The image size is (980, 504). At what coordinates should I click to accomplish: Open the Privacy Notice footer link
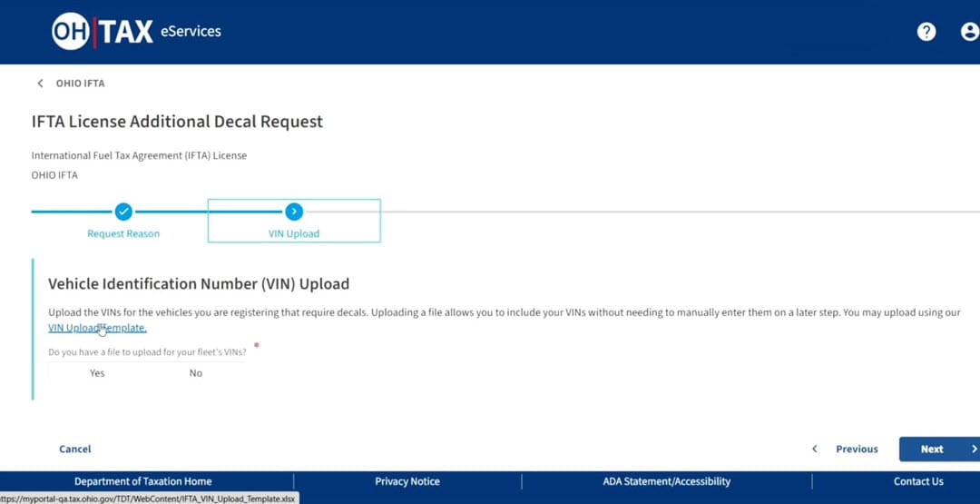(x=407, y=481)
